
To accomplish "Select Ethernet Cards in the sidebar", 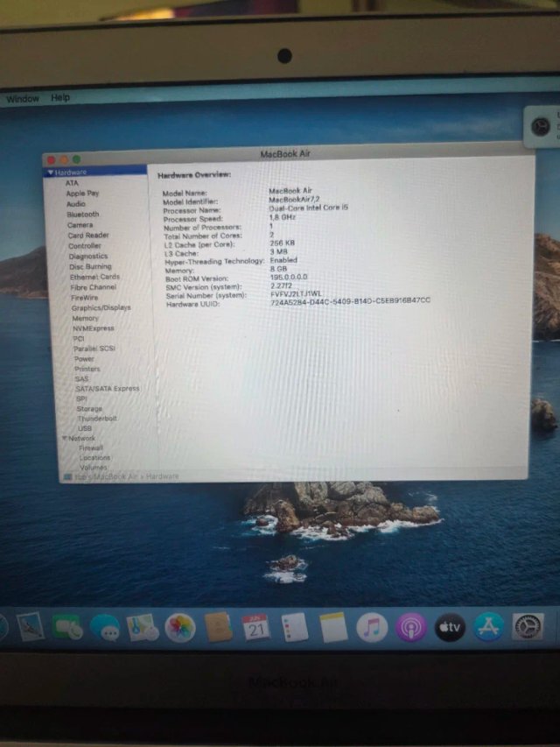I will coord(94,277).
